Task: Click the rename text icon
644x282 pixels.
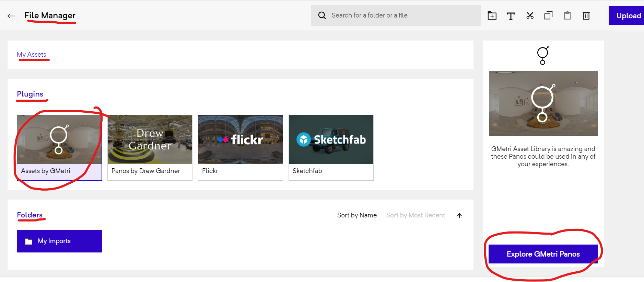Action: 511,16
